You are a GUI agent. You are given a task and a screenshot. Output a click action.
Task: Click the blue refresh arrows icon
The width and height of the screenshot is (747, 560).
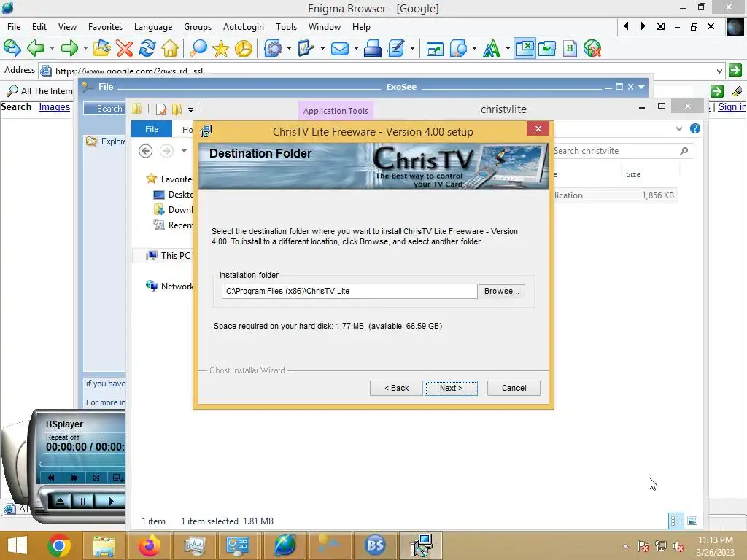pyautogui.click(x=147, y=48)
